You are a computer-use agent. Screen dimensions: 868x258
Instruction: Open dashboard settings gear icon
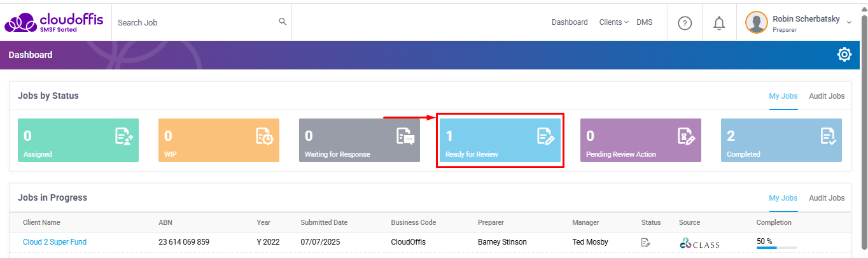pos(844,55)
